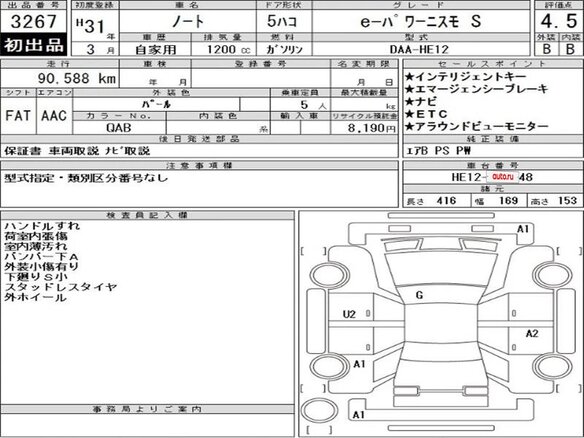Click セールスポイント section header
The height and width of the screenshot is (438, 584).
pos(493,64)
